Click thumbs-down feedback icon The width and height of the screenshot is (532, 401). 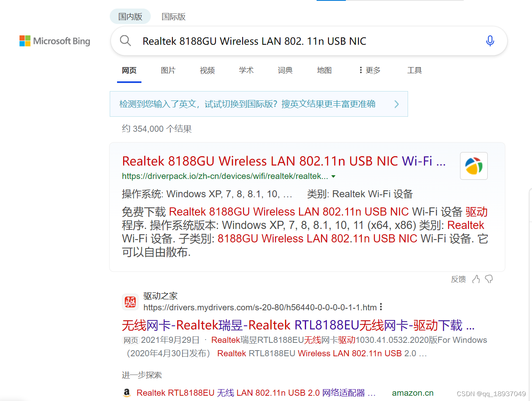489,279
